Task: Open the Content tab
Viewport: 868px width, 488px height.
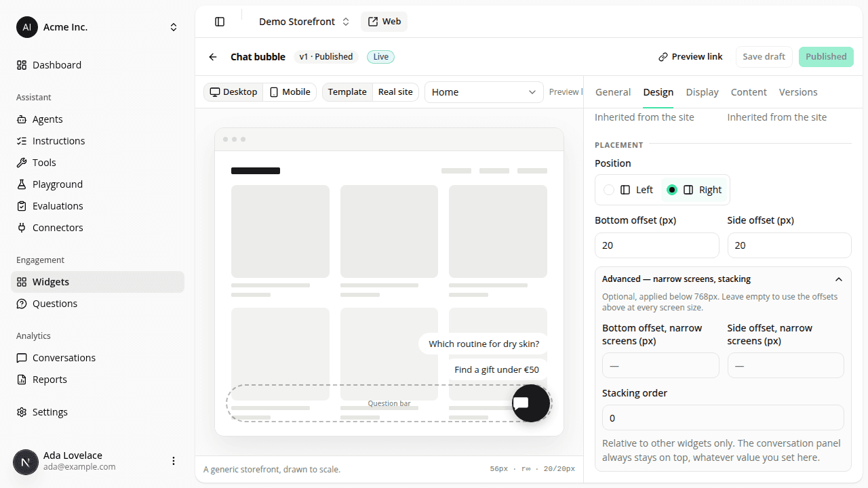Action: coord(749,92)
